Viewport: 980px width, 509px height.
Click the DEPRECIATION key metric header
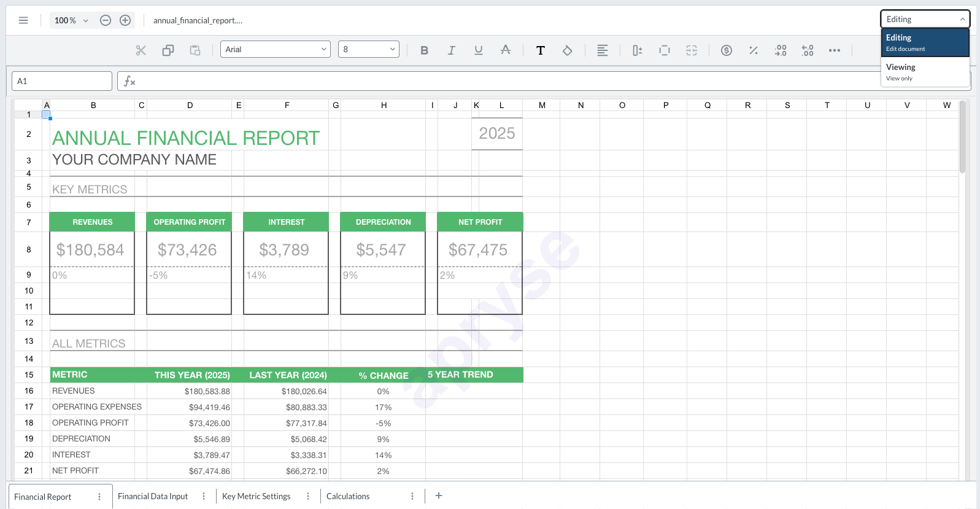(x=383, y=222)
